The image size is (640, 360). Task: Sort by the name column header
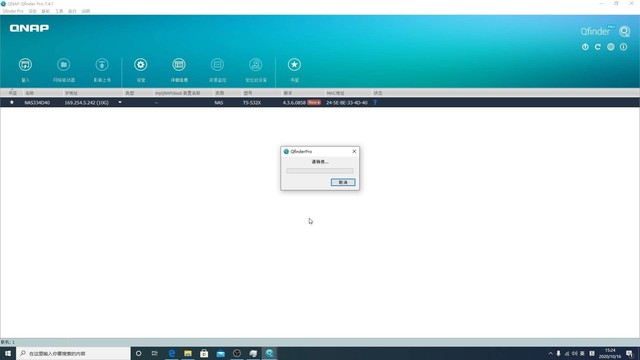point(30,93)
